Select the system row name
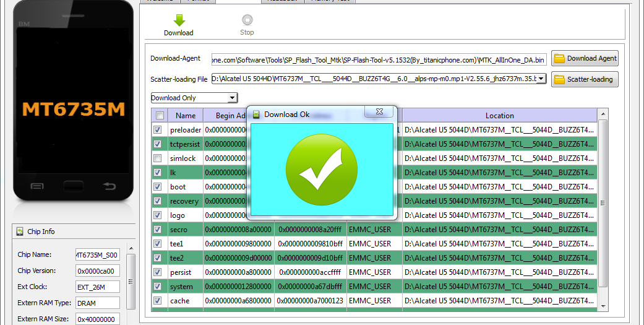 pyautogui.click(x=181, y=287)
